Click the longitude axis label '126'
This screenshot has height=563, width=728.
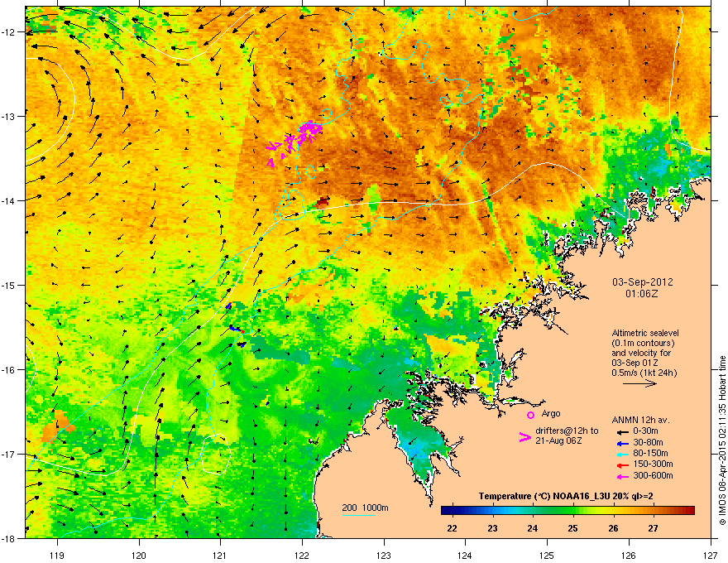pyautogui.click(x=629, y=556)
